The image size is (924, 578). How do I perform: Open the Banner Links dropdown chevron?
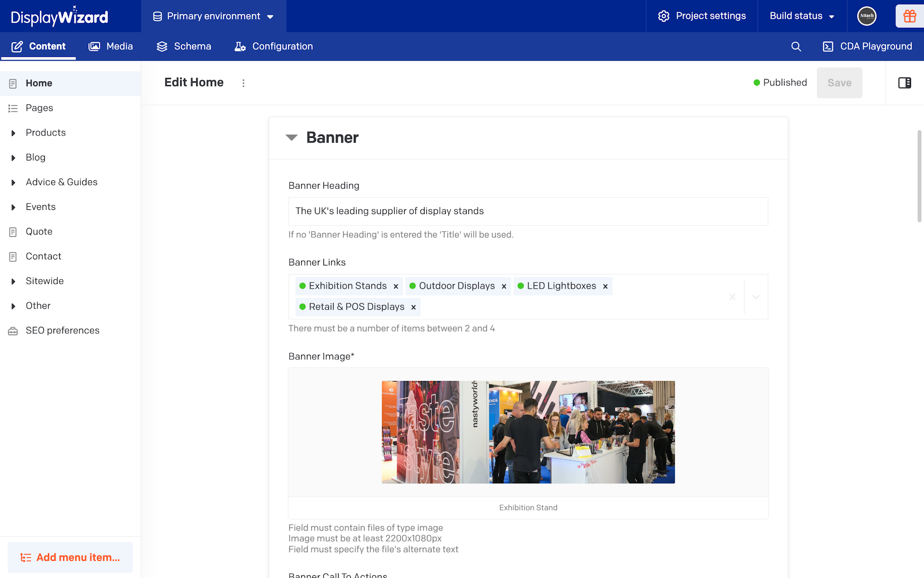click(756, 297)
